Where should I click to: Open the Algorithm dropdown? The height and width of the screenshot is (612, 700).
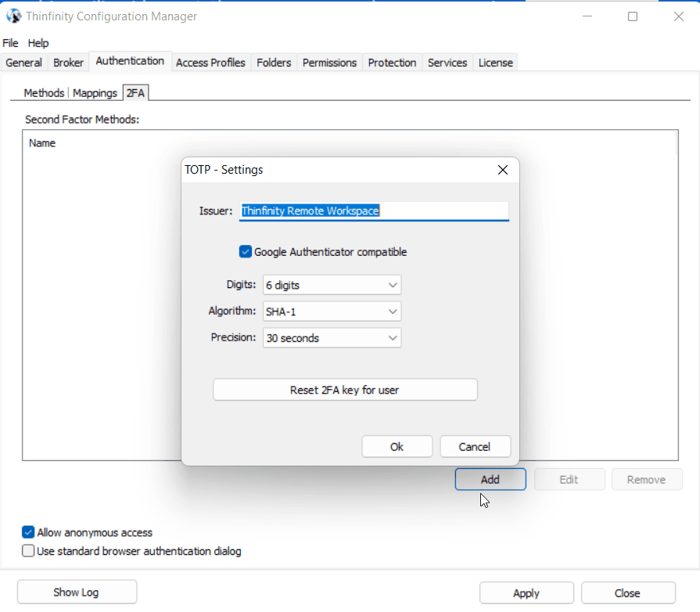tap(332, 311)
